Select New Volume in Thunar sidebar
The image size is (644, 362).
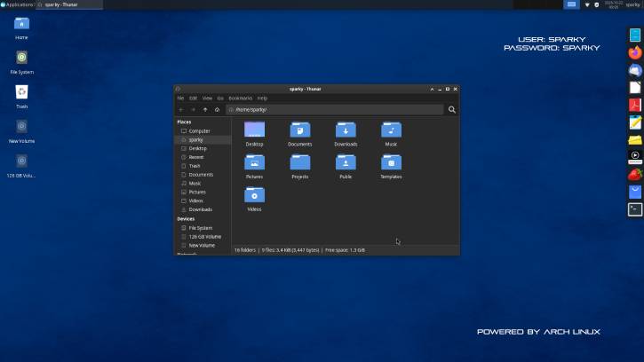(x=202, y=246)
